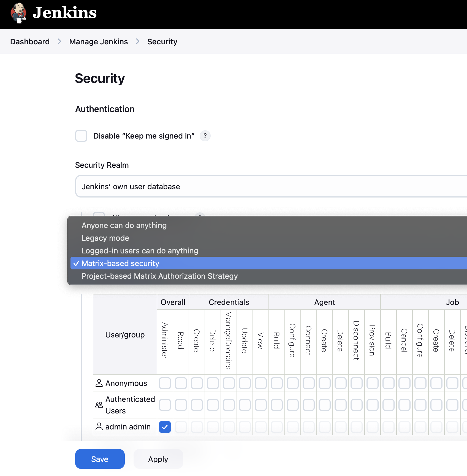Viewport: 467px width, 476px height.
Task: Click the Credentials group header
Action: [x=229, y=302]
